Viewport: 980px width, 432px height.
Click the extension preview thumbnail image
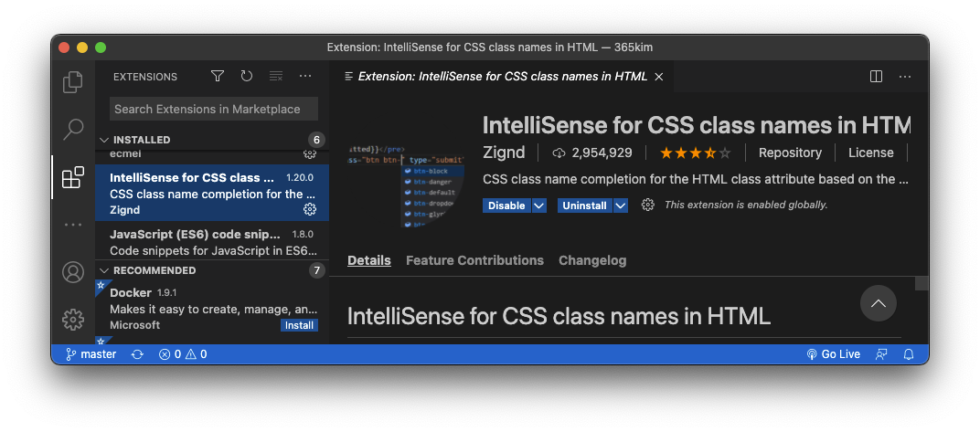(x=407, y=186)
